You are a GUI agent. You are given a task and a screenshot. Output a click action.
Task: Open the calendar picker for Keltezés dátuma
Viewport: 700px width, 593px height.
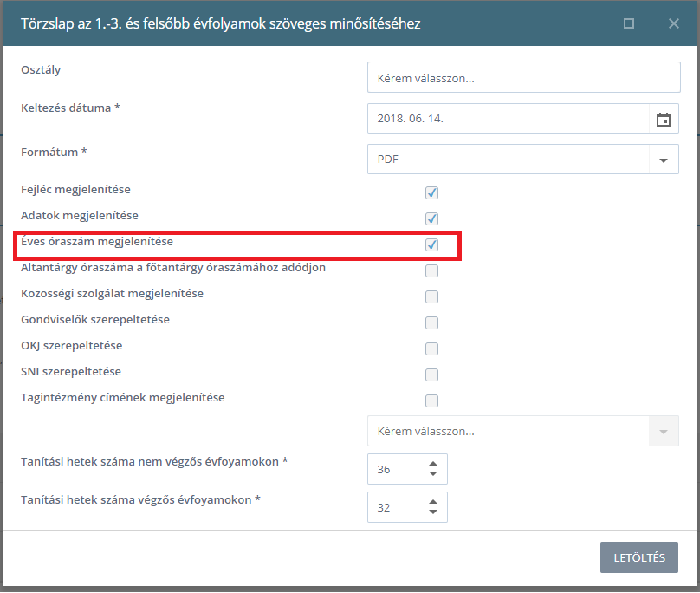(664, 120)
